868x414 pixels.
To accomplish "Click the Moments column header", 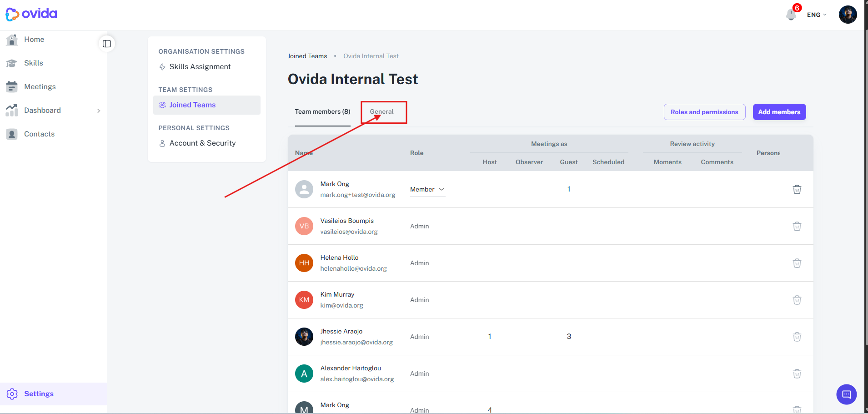I will 667,162.
